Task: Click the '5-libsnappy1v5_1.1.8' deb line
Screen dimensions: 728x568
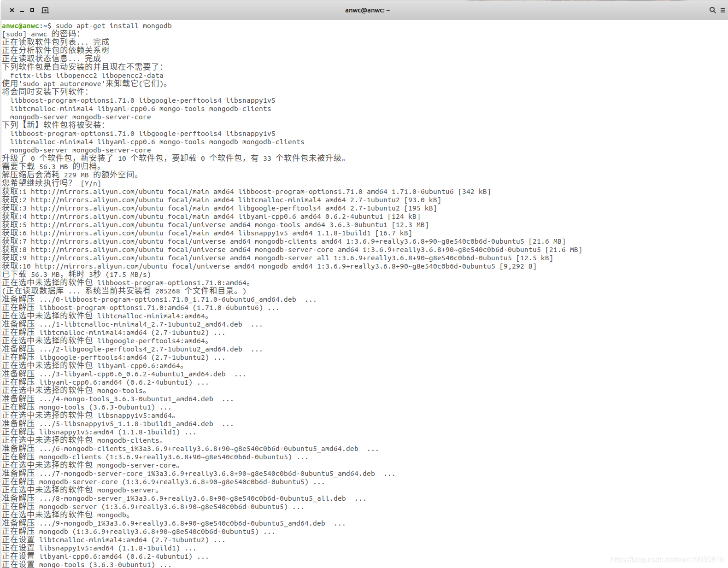Action: [117, 424]
